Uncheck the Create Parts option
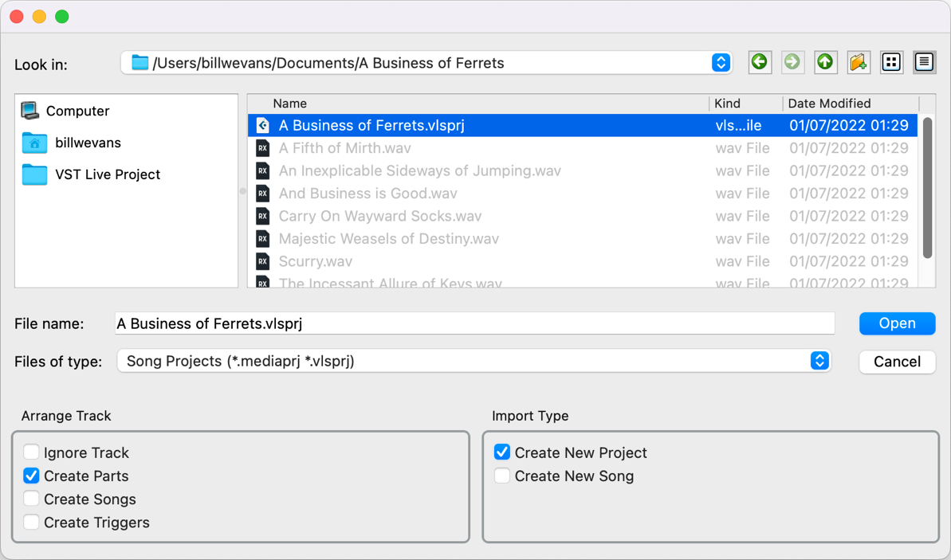The width and height of the screenshot is (951, 560). click(31, 476)
